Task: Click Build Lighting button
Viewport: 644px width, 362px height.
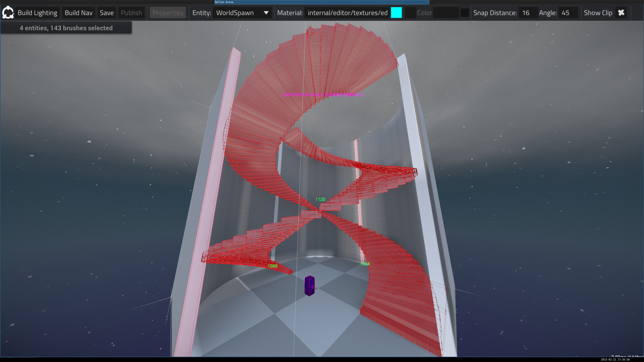Action: click(37, 13)
